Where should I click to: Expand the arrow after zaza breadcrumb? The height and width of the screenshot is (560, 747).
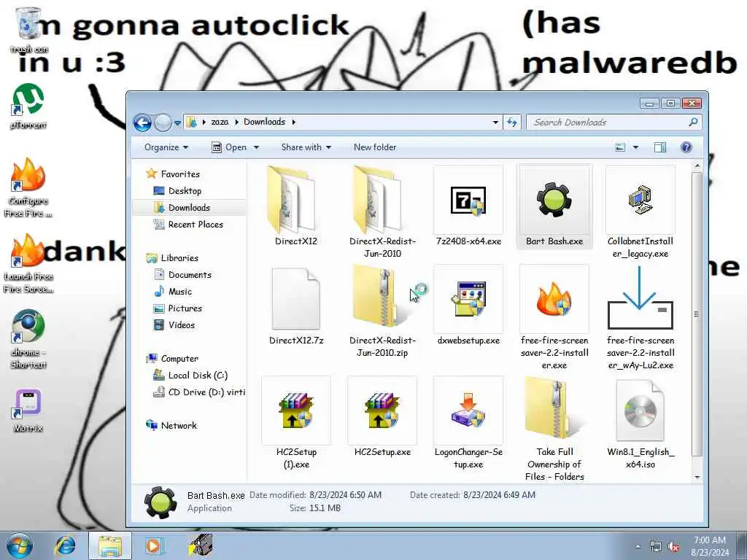[x=236, y=122]
